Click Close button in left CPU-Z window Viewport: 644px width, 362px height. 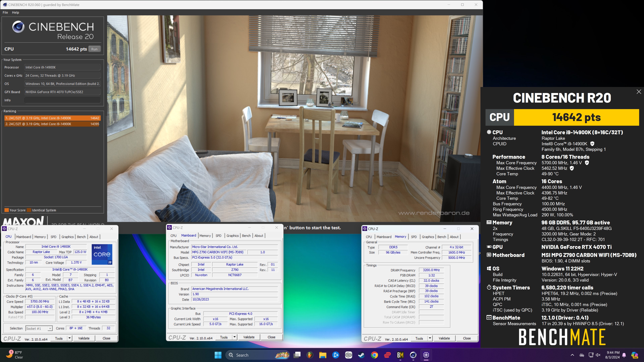[x=106, y=338]
